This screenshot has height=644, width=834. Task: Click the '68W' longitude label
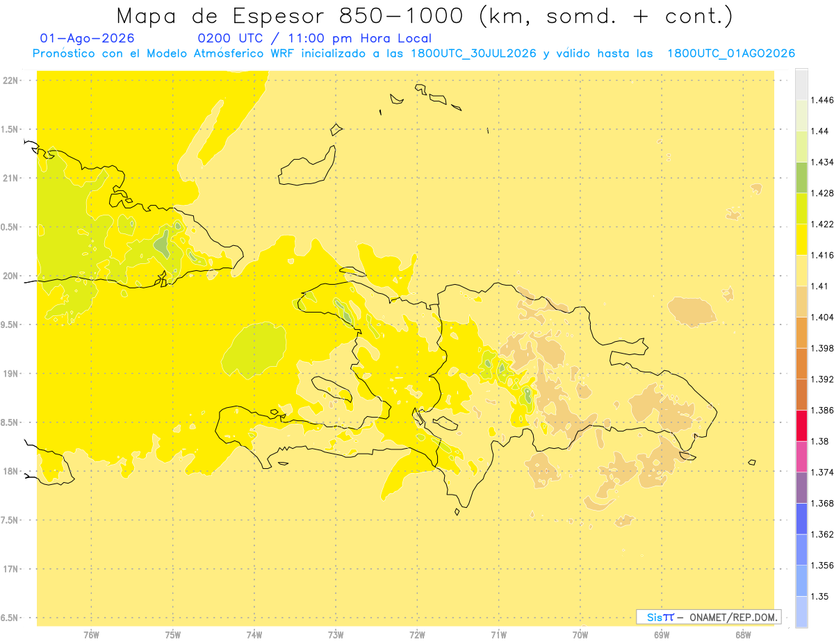(743, 634)
